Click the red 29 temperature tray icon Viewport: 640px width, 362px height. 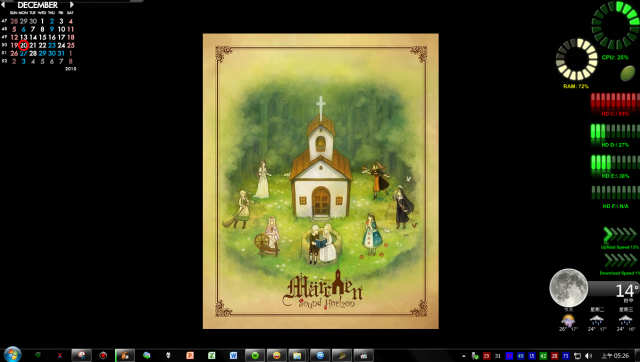coord(486,356)
